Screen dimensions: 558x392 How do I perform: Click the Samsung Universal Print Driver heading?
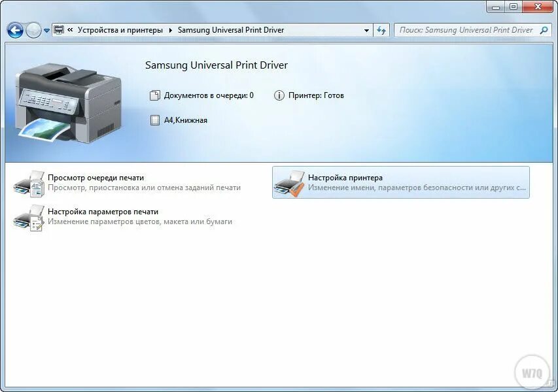pos(217,65)
